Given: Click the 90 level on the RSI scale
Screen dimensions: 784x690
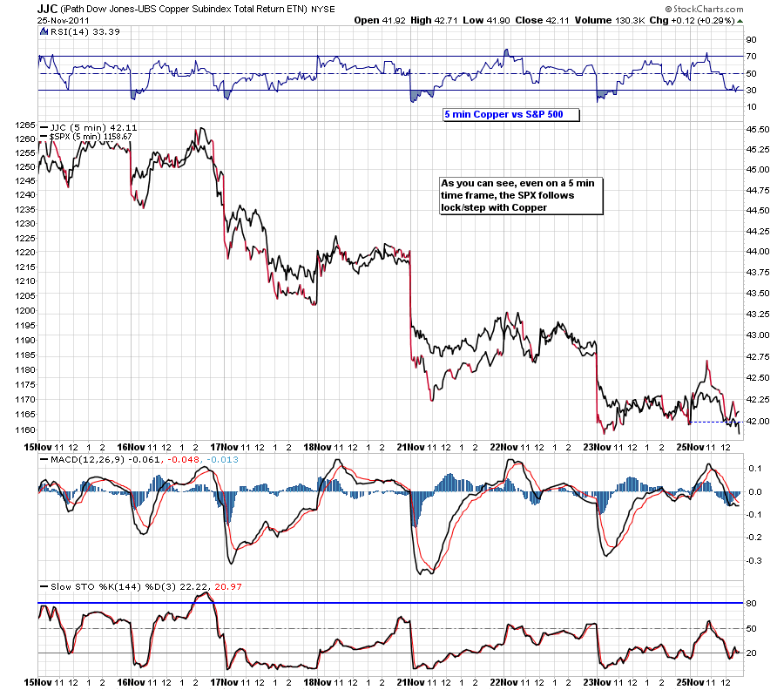Looking at the screenshot, I should pos(751,40).
